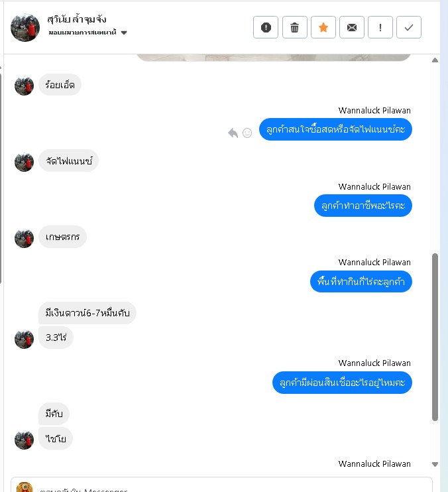Click the reply arrow next to the blue message
This screenshot has width=448, height=492.
point(233,133)
